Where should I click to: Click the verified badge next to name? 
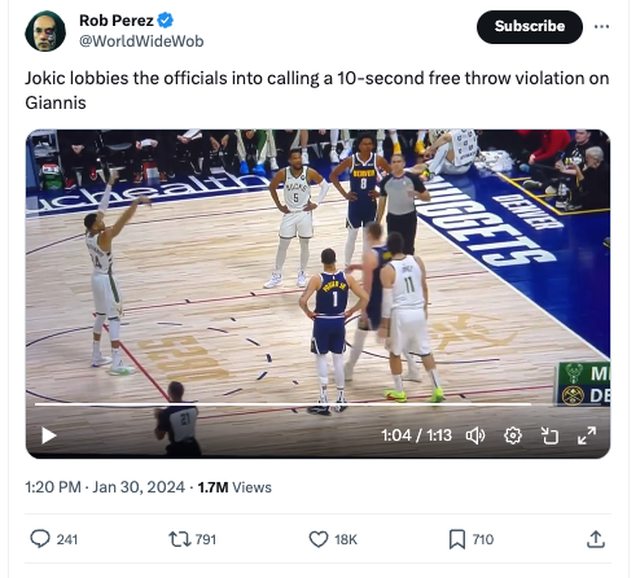[x=165, y=19]
